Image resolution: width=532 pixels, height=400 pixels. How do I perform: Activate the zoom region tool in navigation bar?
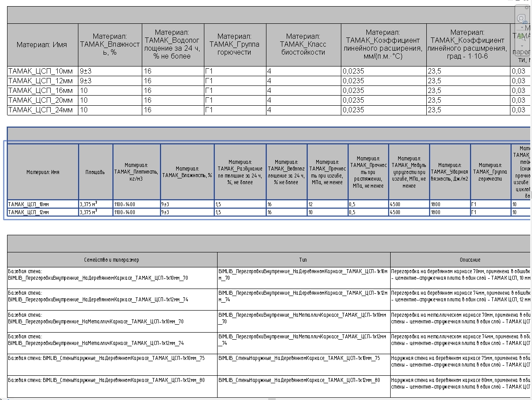(x=521, y=37)
